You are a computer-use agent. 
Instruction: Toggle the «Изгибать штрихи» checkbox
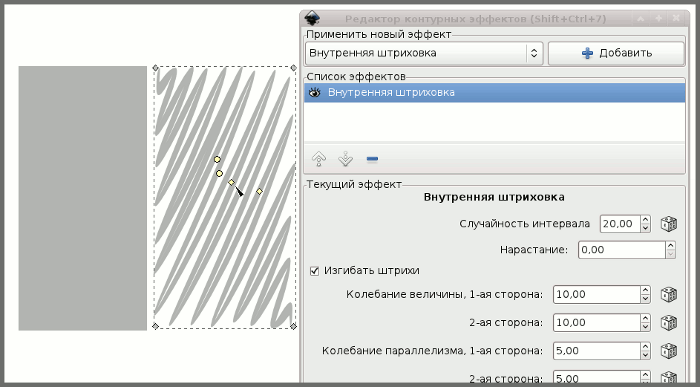[x=314, y=271]
